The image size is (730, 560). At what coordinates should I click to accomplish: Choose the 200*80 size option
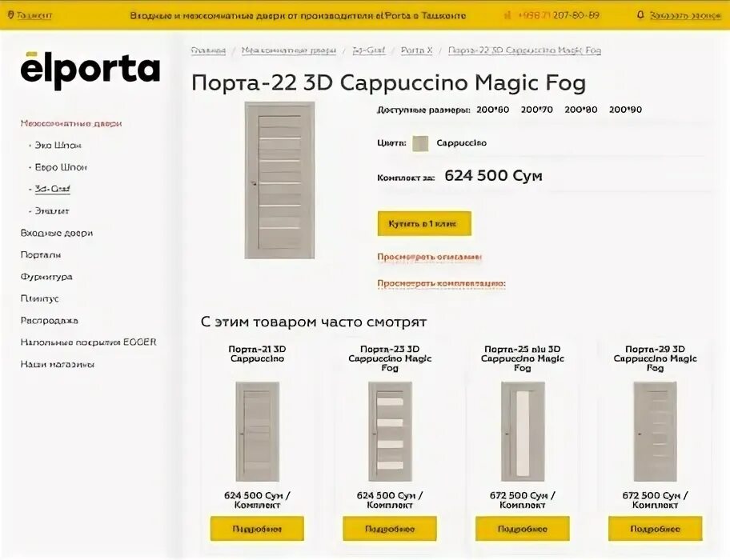580,110
